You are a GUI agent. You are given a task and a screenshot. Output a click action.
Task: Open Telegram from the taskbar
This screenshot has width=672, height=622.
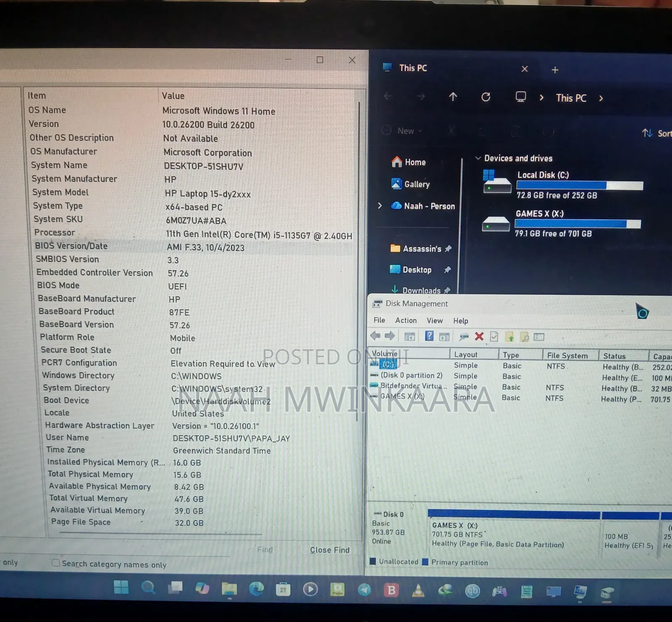[364, 590]
